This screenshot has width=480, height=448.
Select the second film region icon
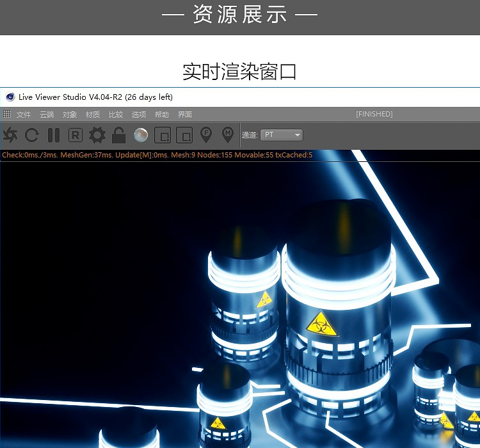click(x=184, y=135)
